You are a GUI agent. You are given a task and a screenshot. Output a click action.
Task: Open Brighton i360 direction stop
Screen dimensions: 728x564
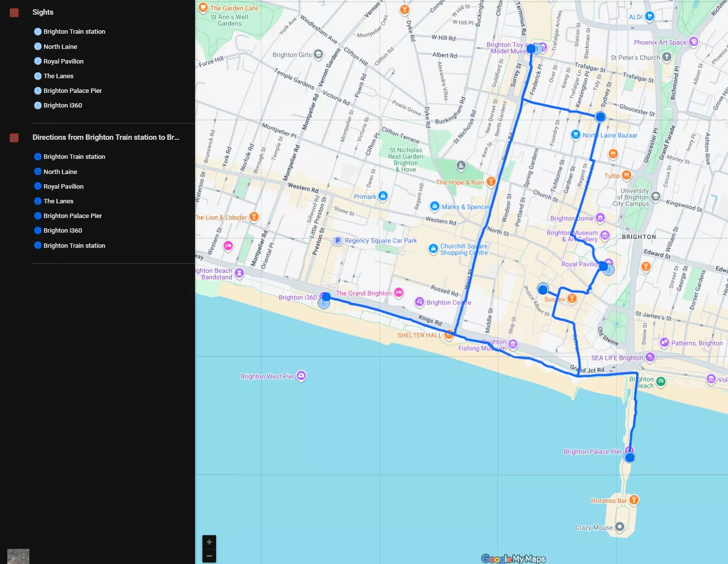click(63, 230)
